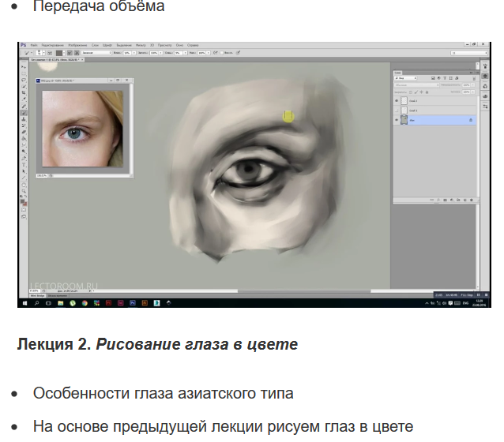Select the Hand tool
This screenshot has width=504, height=442.
[x=24, y=185]
